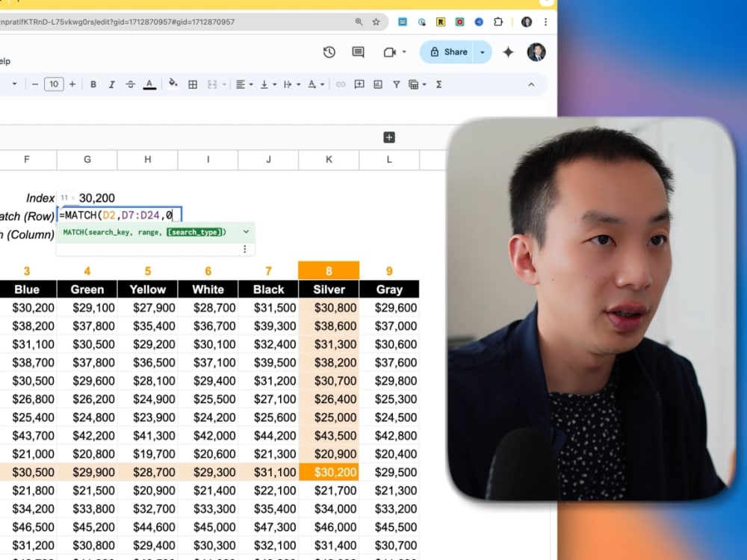Select column G header
This screenshot has width=747, height=560.
click(87, 160)
